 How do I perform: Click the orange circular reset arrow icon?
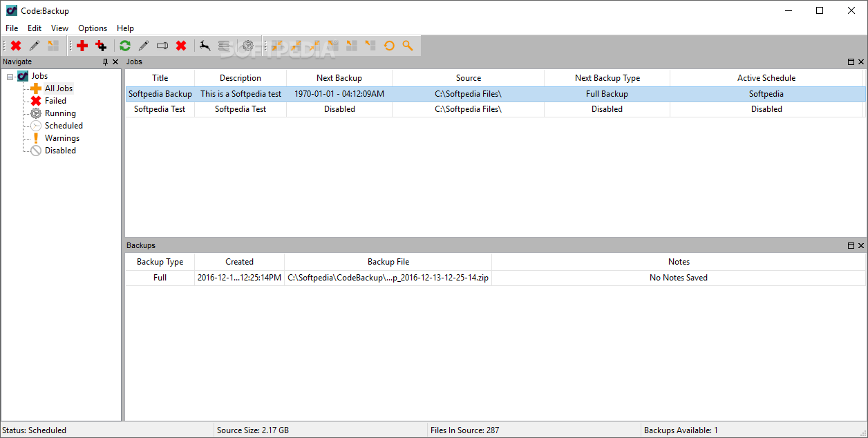(x=389, y=46)
